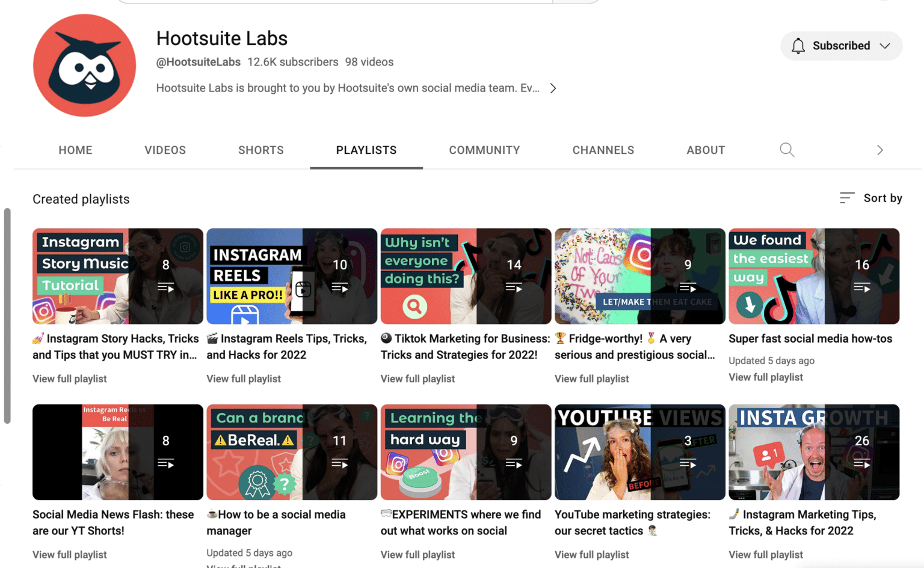924x568 pixels.
Task: Click the Sort by filter icon
Action: click(847, 198)
